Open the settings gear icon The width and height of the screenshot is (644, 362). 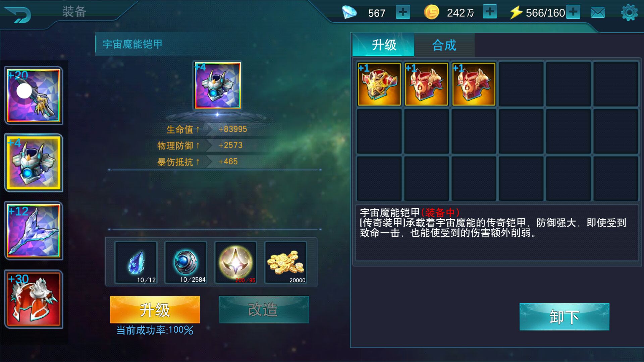point(629,13)
